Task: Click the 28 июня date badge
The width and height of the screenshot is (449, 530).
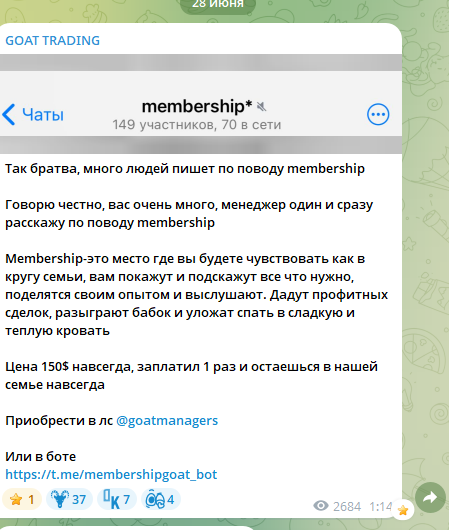Action: pyautogui.click(x=218, y=4)
